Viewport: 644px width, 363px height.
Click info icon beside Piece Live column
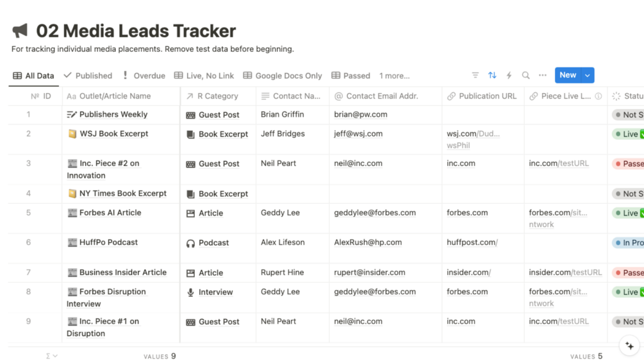pyautogui.click(x=599, y=96)
